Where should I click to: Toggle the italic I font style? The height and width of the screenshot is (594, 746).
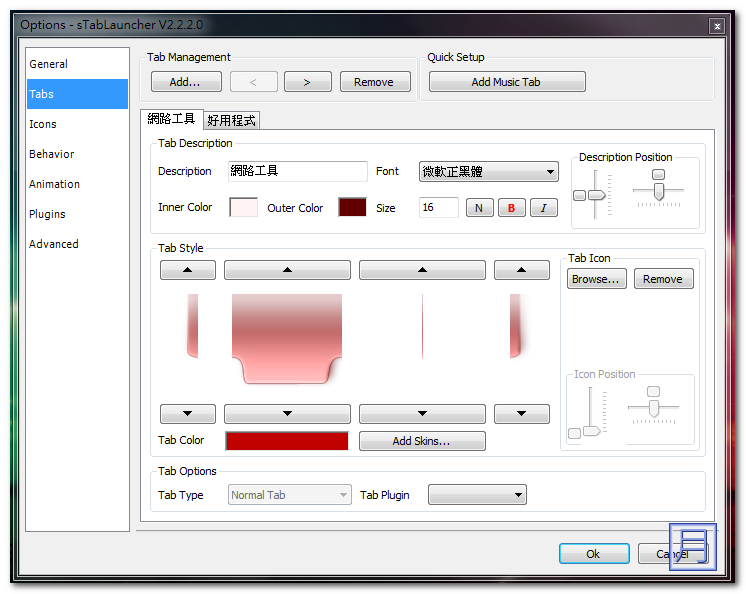tap(543, 208)
